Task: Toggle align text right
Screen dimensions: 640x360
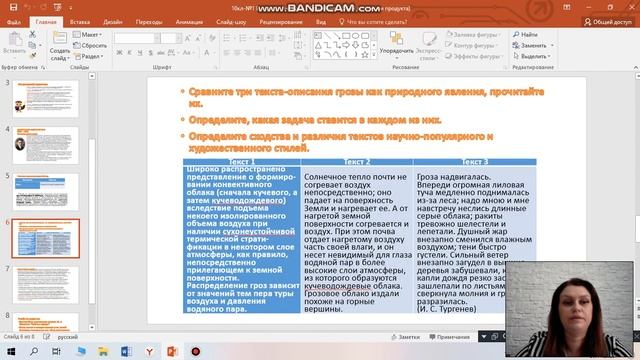Action: click(x=247, y=53)
